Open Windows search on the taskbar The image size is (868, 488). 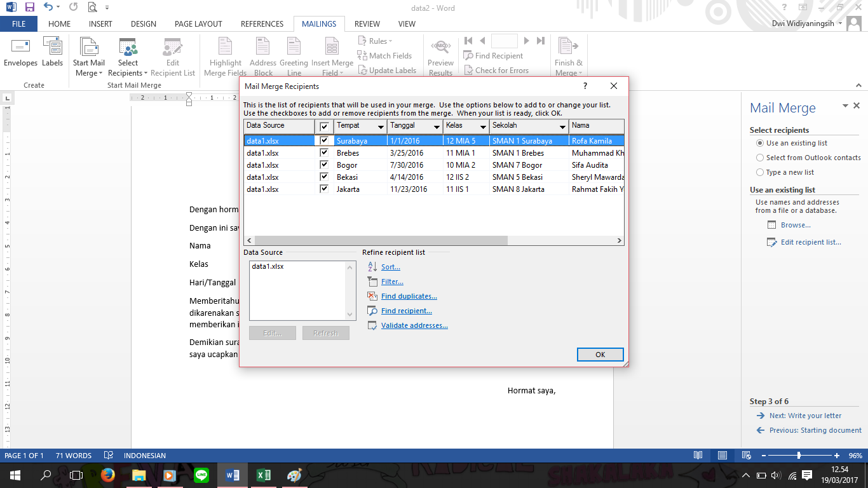[x=46, y=475]
